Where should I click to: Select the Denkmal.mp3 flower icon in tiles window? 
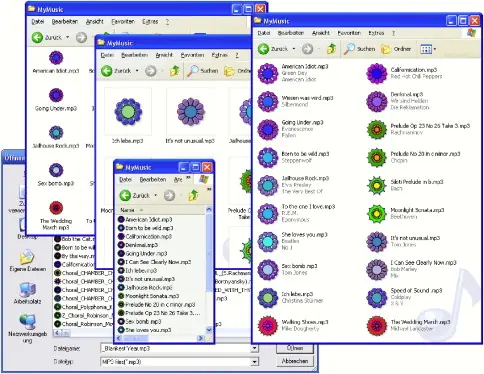(x=377, y=101)
